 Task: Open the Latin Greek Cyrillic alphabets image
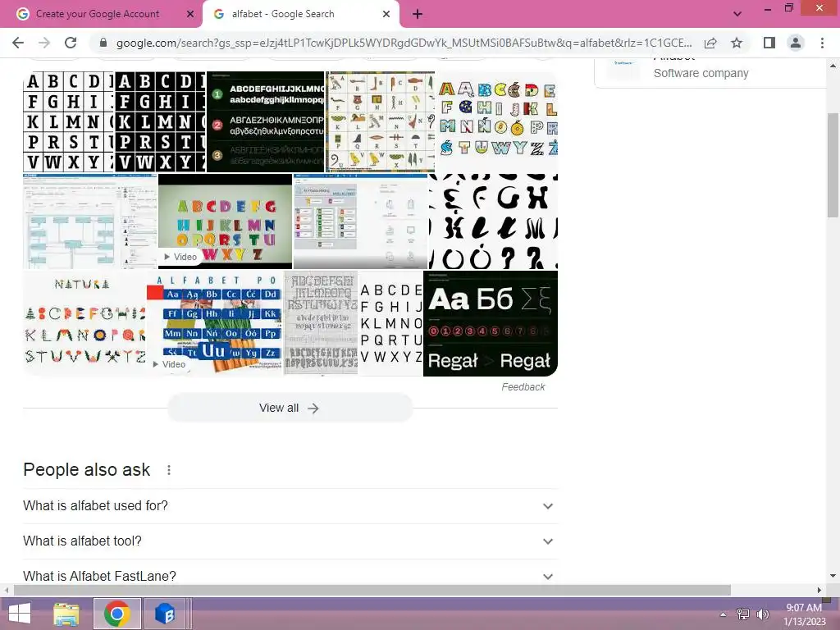point(265,122)
